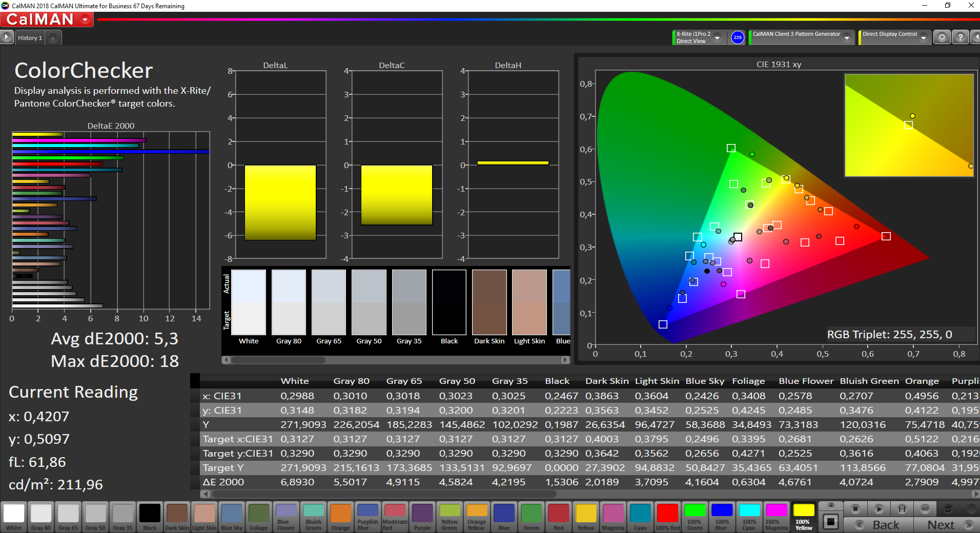Click the ΔE 2000 row label
The width and height of the screenshot is (980, 533).
pos(223,482)
